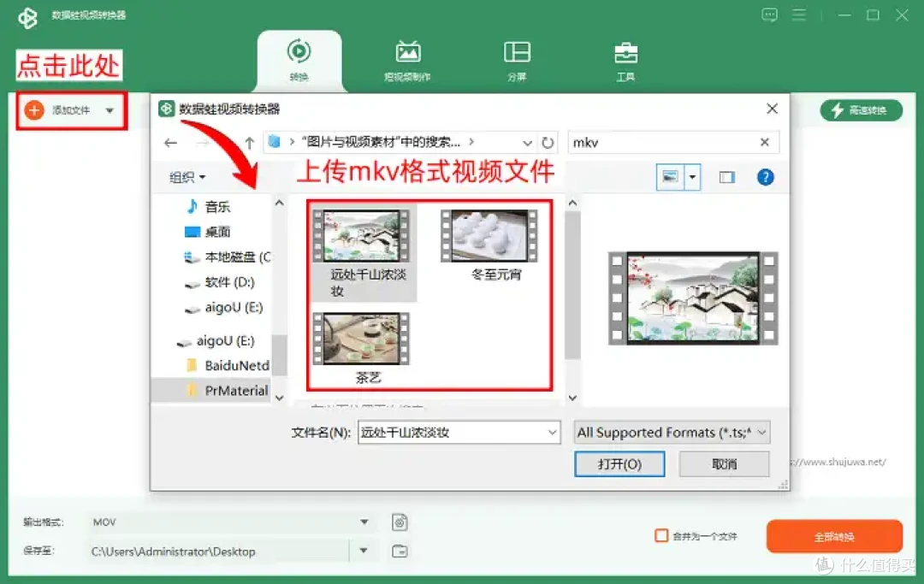Toggle the preview pane icon

tap(727, 177)
